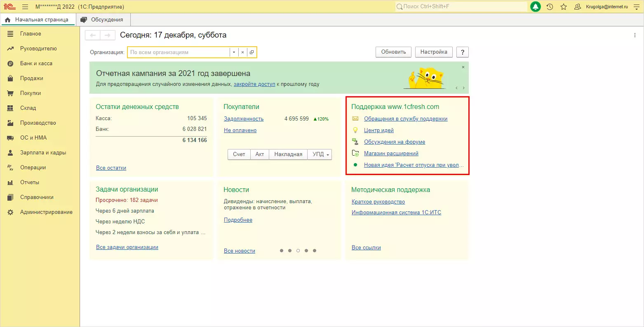644x327 pixels.
Task: Open the Зарплата и кадры section
Action: click(x=43, y=153)
